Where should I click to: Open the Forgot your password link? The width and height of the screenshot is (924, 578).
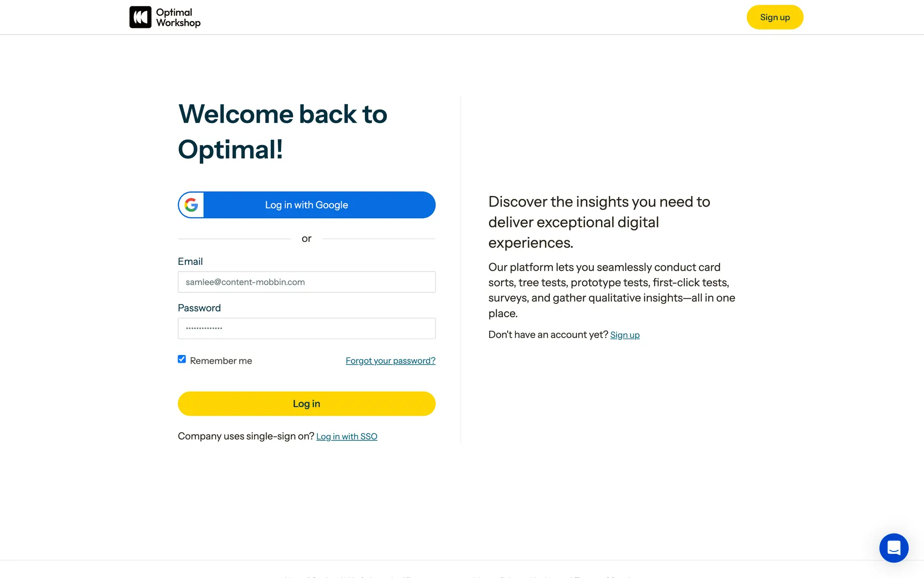point(390,361)
